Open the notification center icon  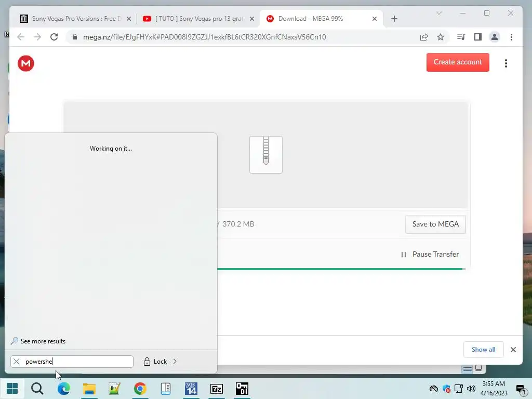tap(521, 389)
